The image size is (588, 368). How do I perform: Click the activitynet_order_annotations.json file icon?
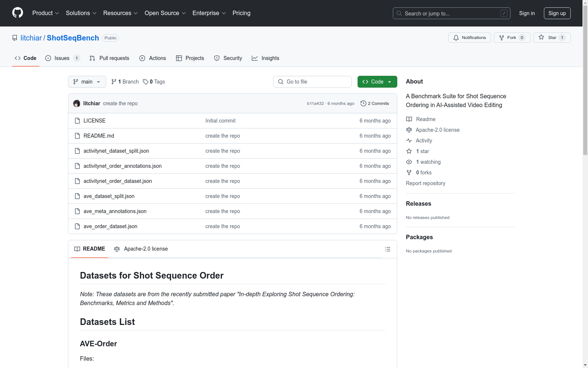(77, 166)
